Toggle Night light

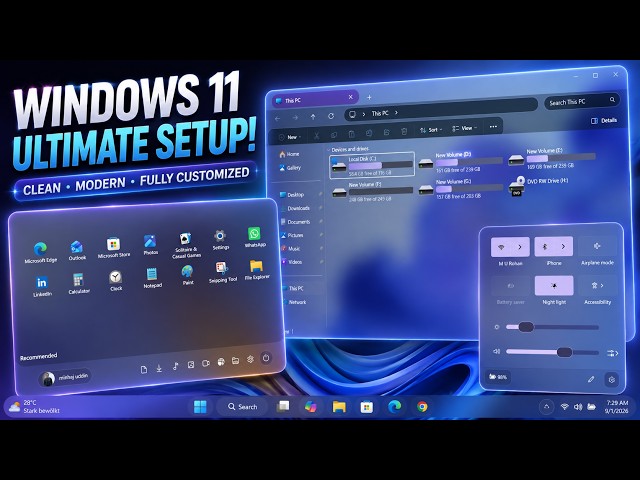(x=554, y=285)
